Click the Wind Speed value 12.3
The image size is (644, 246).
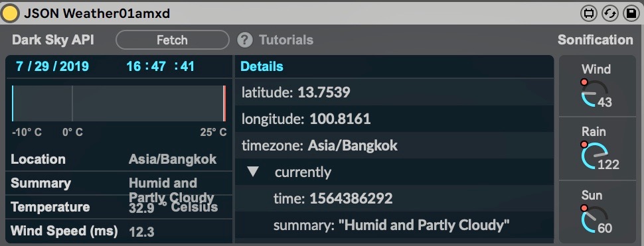141,232
